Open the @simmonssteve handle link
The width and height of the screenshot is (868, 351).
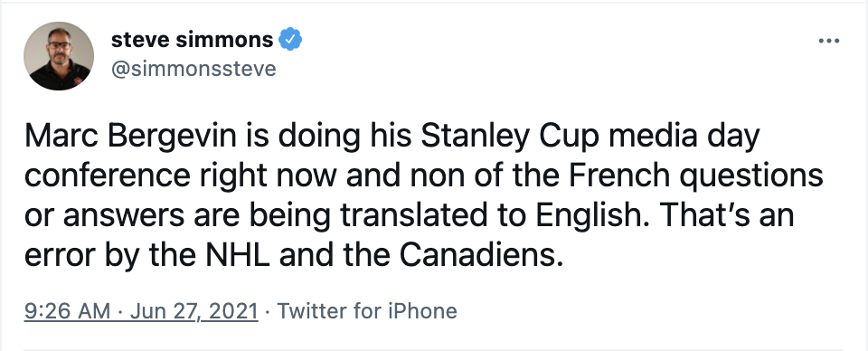(x=193, y=69)
